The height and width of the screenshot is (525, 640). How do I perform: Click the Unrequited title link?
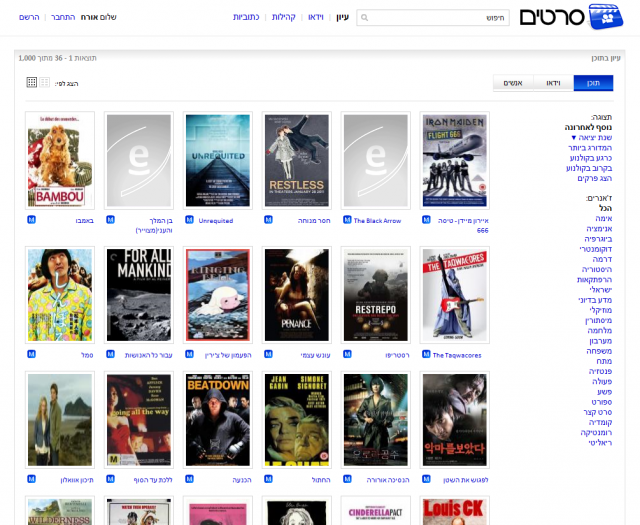coord(216,221)
